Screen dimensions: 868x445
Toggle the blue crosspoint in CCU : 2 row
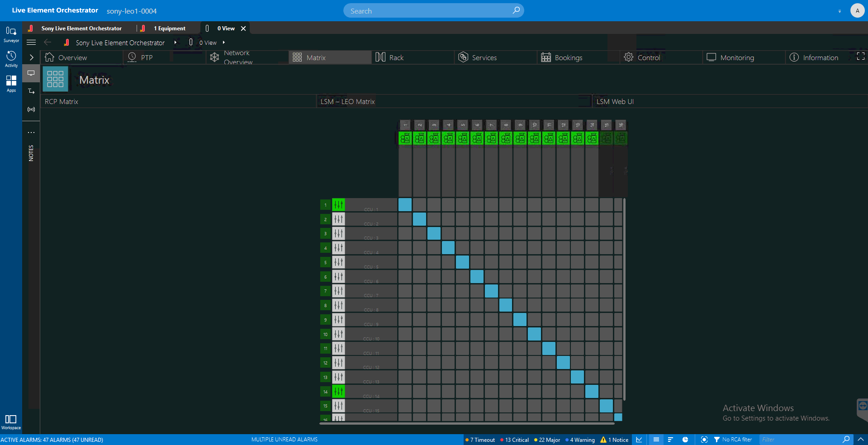(x=419, y=219)
